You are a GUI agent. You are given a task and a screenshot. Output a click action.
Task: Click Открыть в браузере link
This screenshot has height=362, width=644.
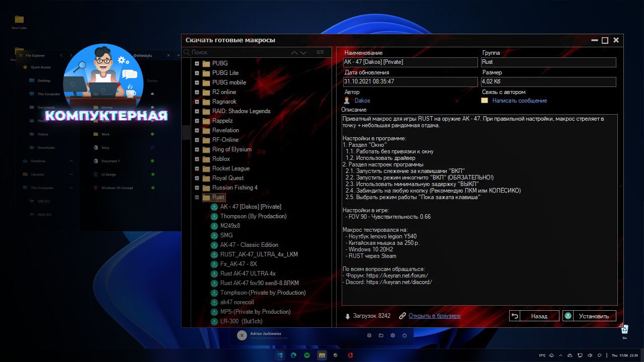434,316
